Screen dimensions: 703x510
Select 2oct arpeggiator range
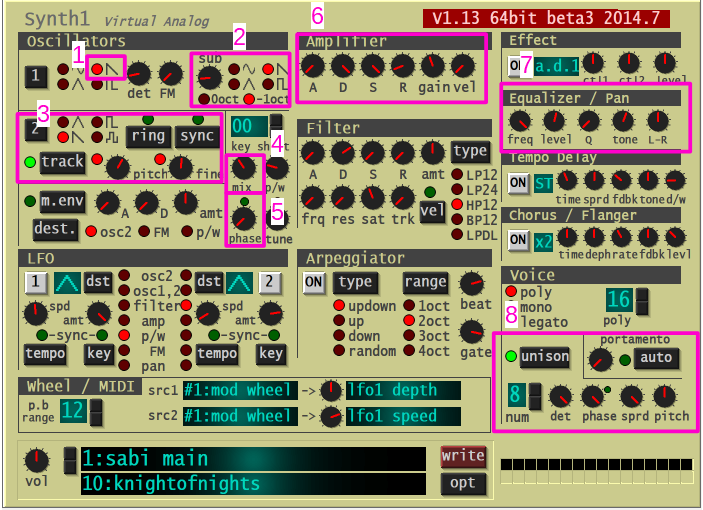(408, 320)
